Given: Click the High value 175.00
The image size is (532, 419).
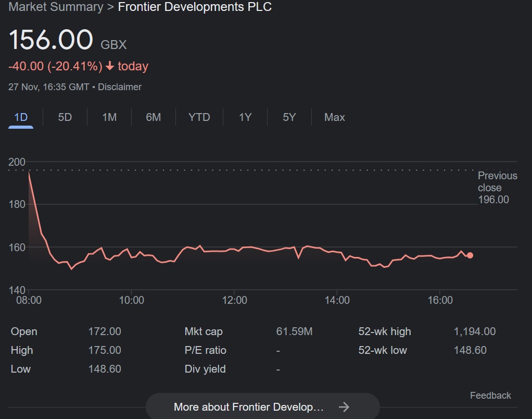Looking at the screenshot, I should click(x=105, y=350).
